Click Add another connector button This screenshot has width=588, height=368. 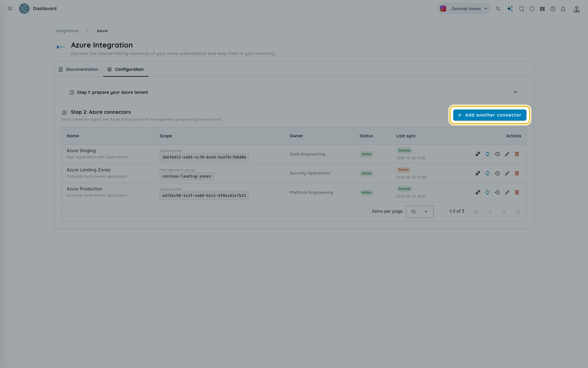click(490, 115)
